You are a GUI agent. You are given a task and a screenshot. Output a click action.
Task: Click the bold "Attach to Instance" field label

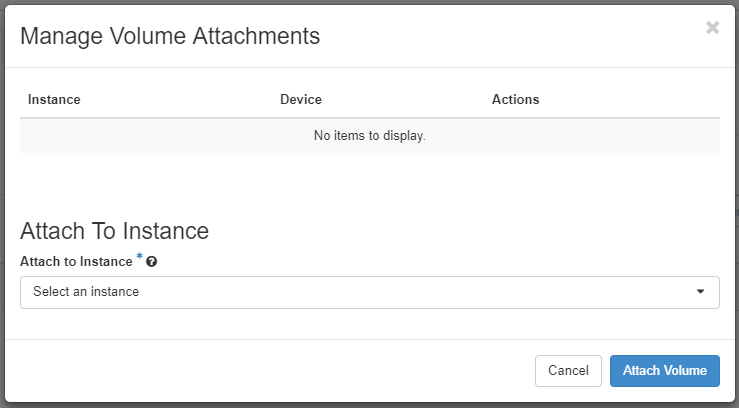[76, 261]
